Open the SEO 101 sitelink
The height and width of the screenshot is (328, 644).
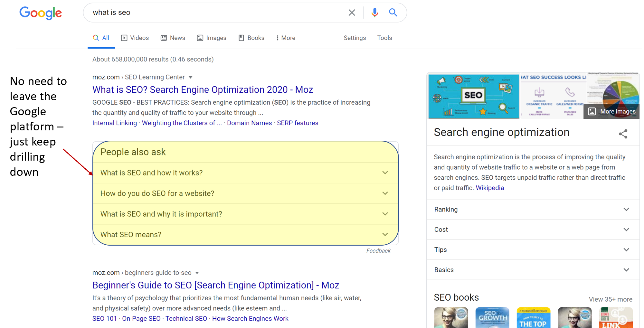click(105, 319)
